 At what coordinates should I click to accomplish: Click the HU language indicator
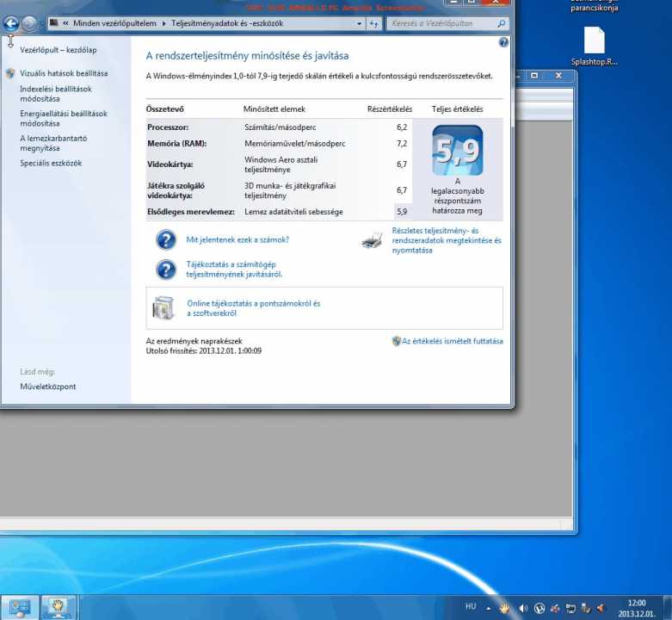(x=471, y=606)
